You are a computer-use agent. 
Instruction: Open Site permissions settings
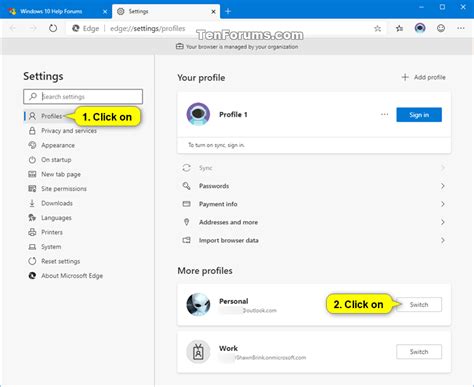point(64,189)
